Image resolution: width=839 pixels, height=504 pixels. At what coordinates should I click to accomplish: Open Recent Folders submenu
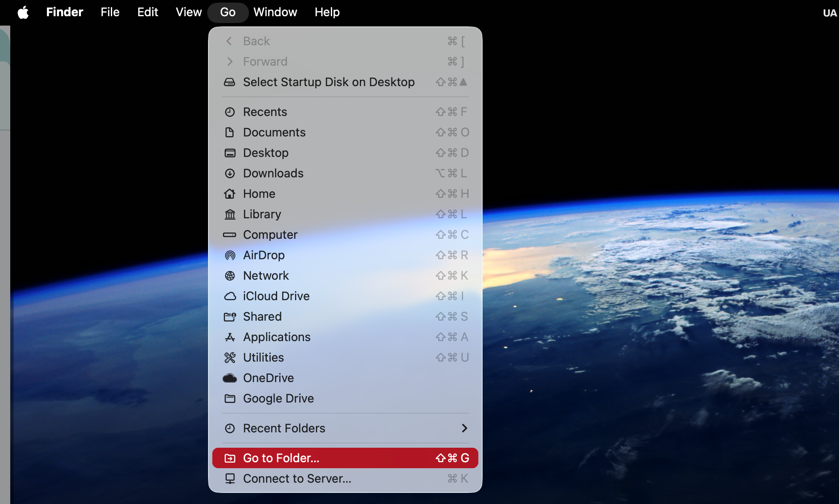(x=345, y=428)
